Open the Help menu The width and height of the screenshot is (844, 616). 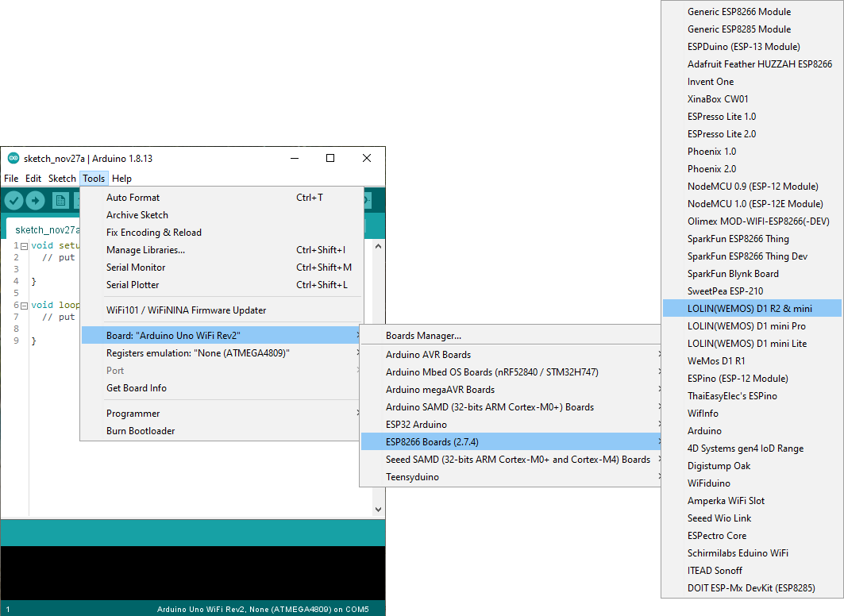coord(121,179)
